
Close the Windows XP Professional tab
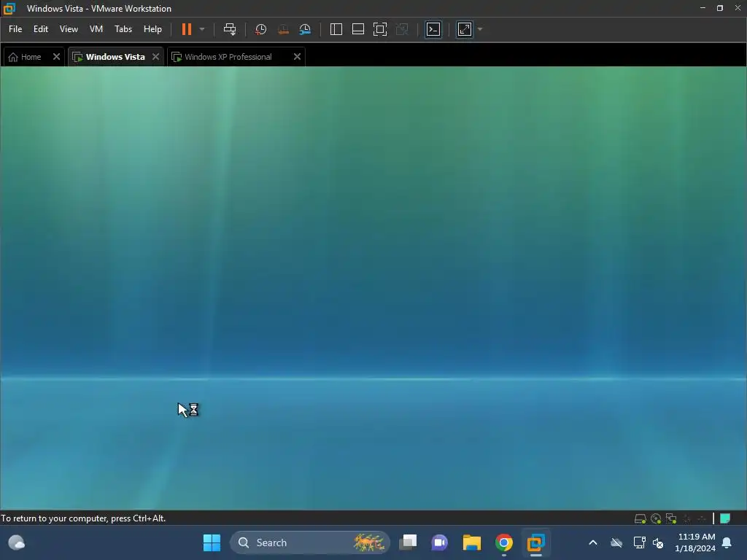(297, 57)
